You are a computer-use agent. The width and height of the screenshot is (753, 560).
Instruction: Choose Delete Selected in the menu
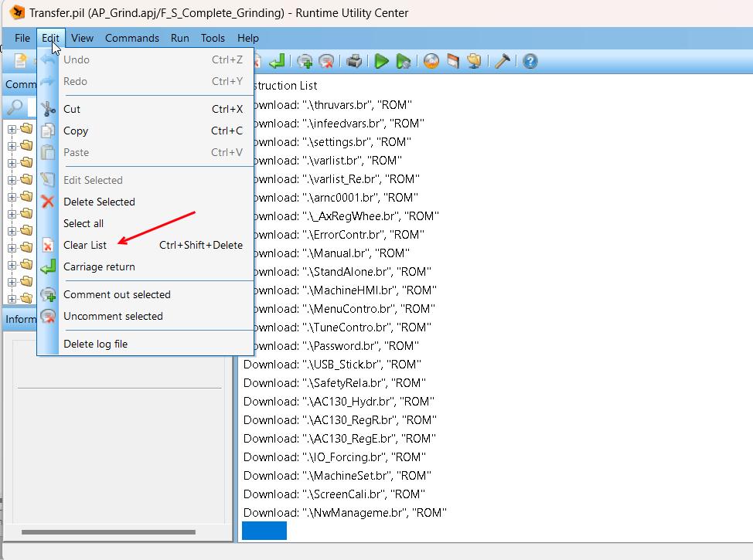(x=145, y=202)
